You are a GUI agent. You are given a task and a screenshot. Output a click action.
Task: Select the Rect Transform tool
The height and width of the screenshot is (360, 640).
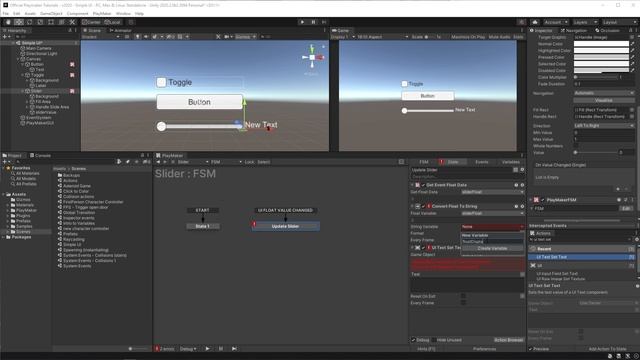(51, 22)
